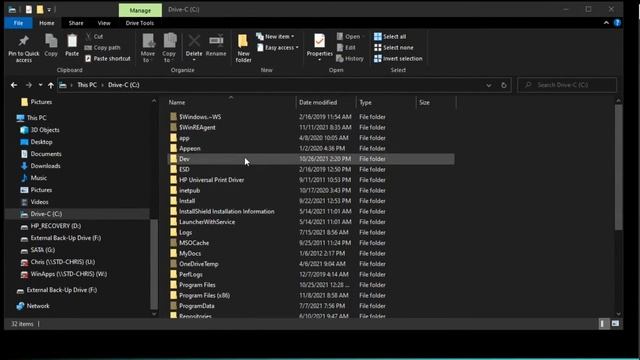Screen dimensions: 640x360
Task: Click Open in the Open group
Action: coord(349,36)
